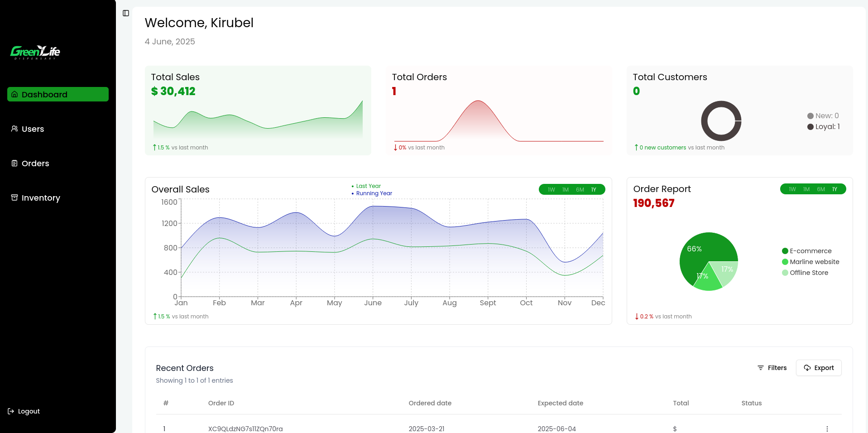Image resolution: width=868 pixels, height=433 pixels.
Task: Open the three-dot menu for order row
Action: (x=827, y=429)
